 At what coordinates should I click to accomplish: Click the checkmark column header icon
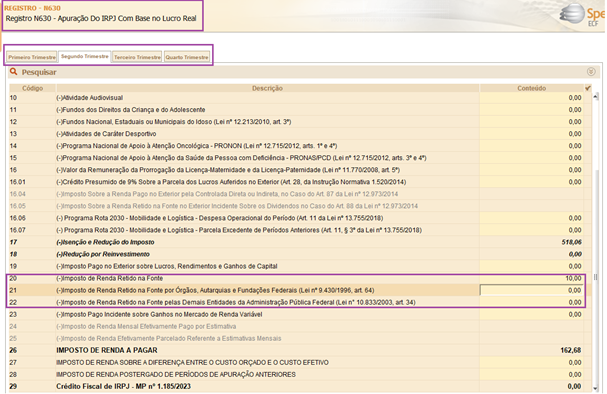click(588, 88)
